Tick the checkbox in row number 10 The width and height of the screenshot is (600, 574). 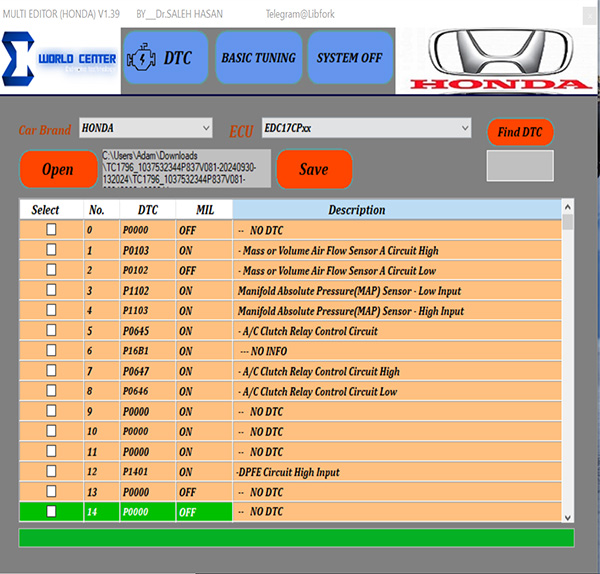coord(51,431)
